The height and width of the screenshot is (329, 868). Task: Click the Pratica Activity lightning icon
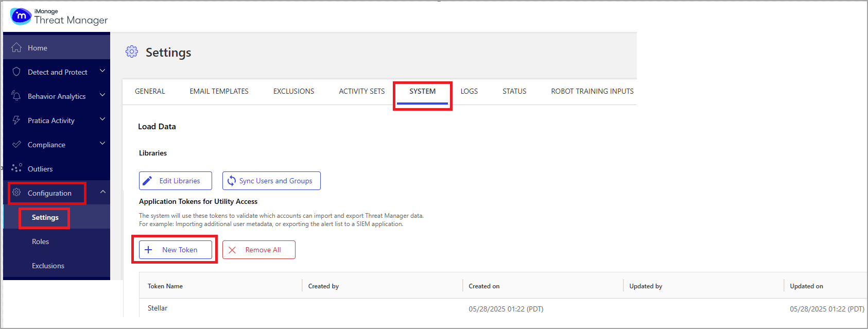pos(16,120)
